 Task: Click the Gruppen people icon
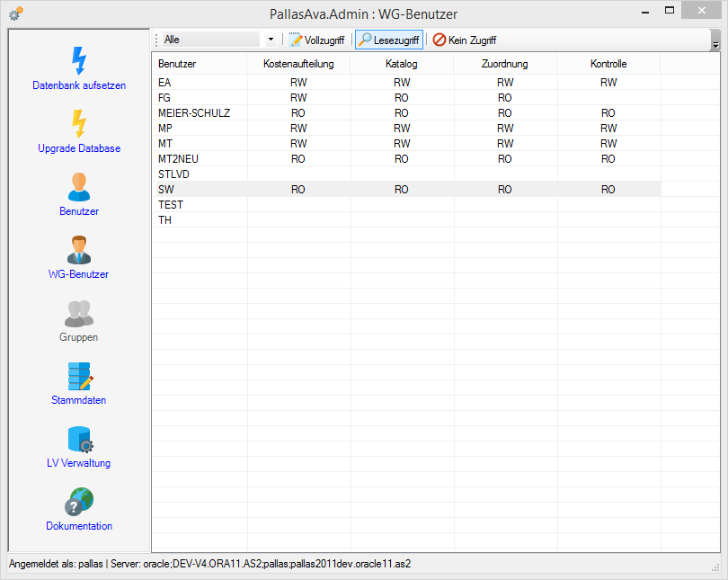[x=79, y=314]
